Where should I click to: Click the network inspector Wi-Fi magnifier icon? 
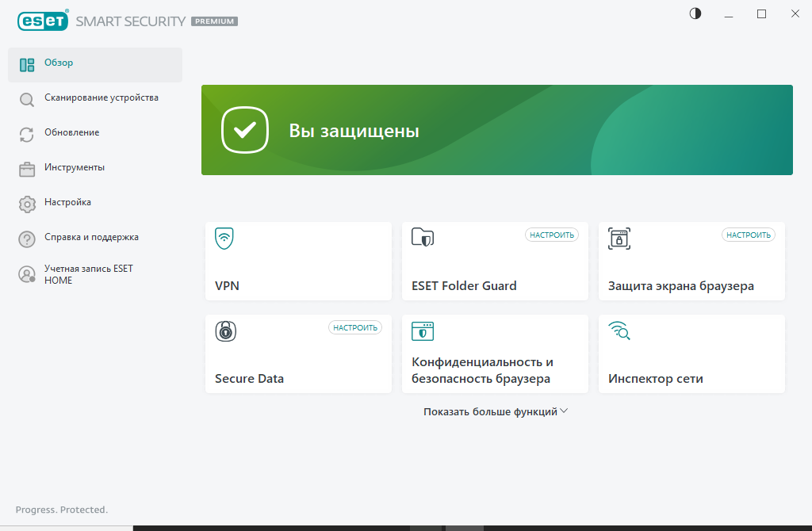pos(619,330)
